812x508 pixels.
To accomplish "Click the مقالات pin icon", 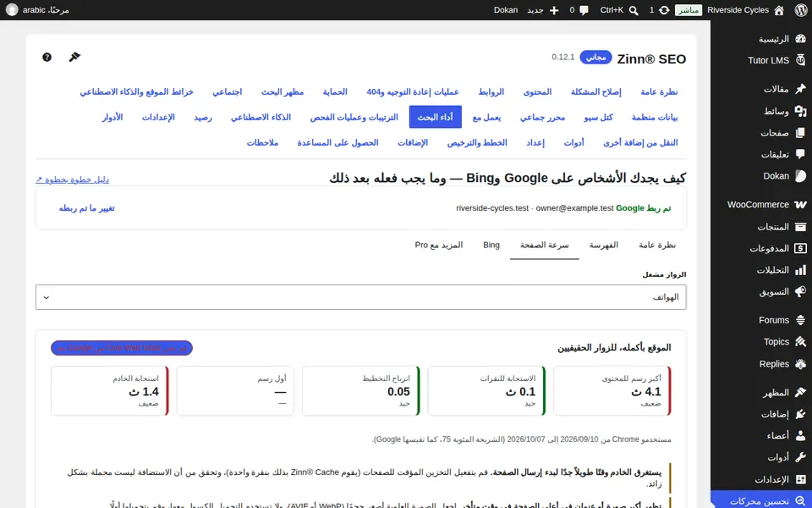I will point(801,89).
